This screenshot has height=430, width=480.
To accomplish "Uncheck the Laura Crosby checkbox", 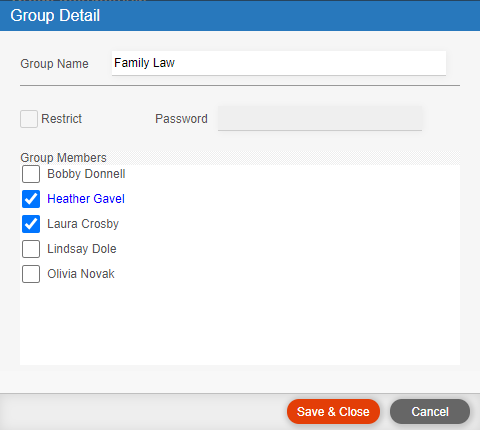I will 31,224.
